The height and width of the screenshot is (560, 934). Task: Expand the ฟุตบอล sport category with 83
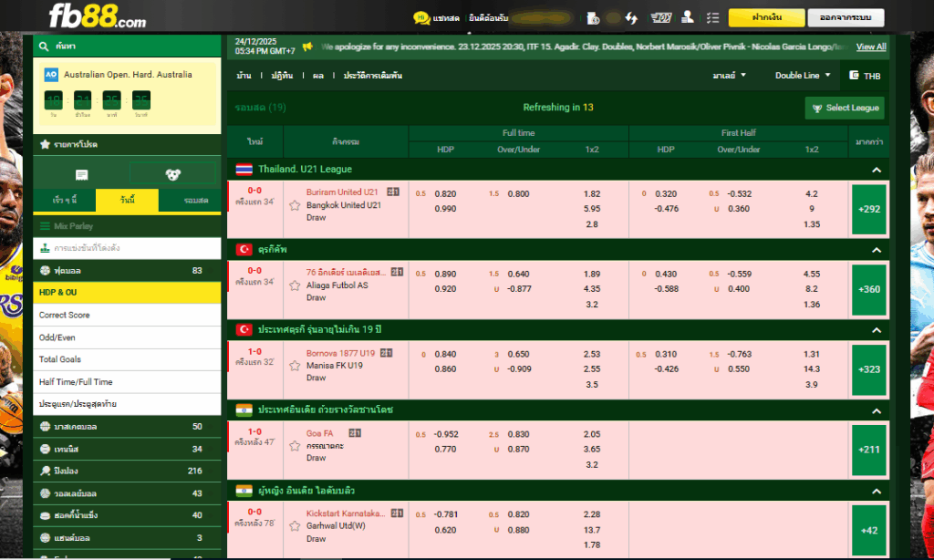pos(127,271)
